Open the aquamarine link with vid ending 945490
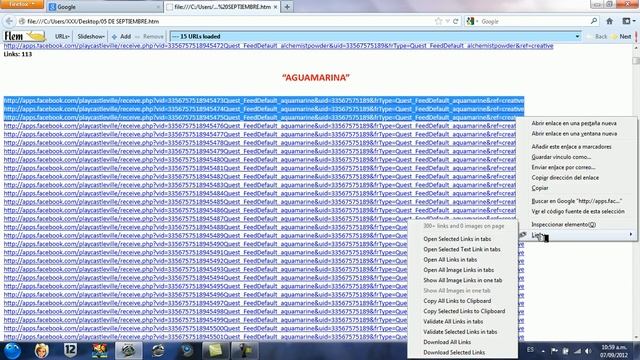 (x=205, y=244)
